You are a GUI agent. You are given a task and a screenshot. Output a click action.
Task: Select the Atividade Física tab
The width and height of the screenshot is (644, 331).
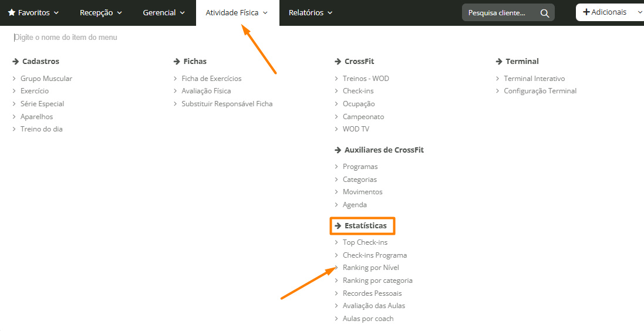coord(237,13)
